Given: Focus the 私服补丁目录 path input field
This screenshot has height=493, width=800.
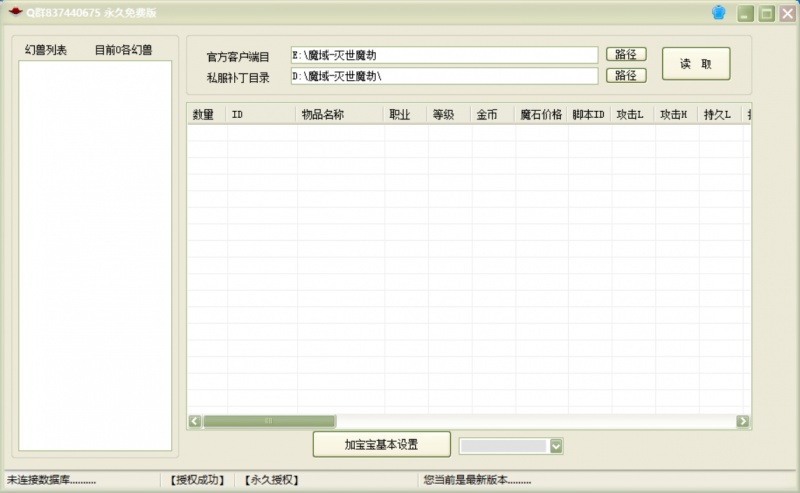Looking at the screenshot, I should point(444,76).
